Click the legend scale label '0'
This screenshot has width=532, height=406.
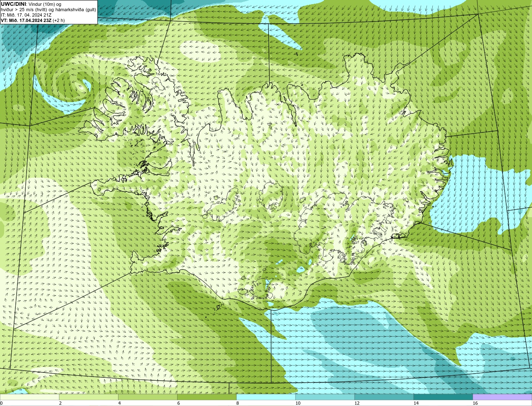[1, 403]
